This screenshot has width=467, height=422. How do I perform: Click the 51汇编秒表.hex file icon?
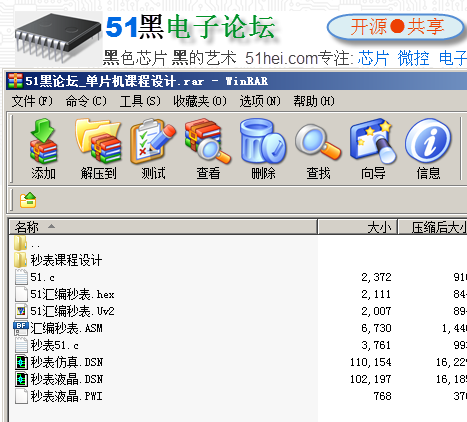pos(21,294)
